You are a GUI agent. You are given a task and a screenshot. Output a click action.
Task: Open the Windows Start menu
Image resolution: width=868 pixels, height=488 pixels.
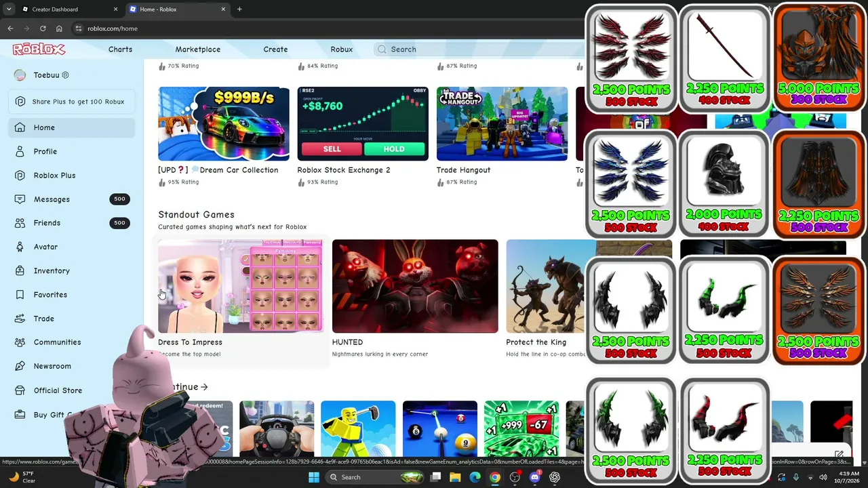[x=313, y=477]
